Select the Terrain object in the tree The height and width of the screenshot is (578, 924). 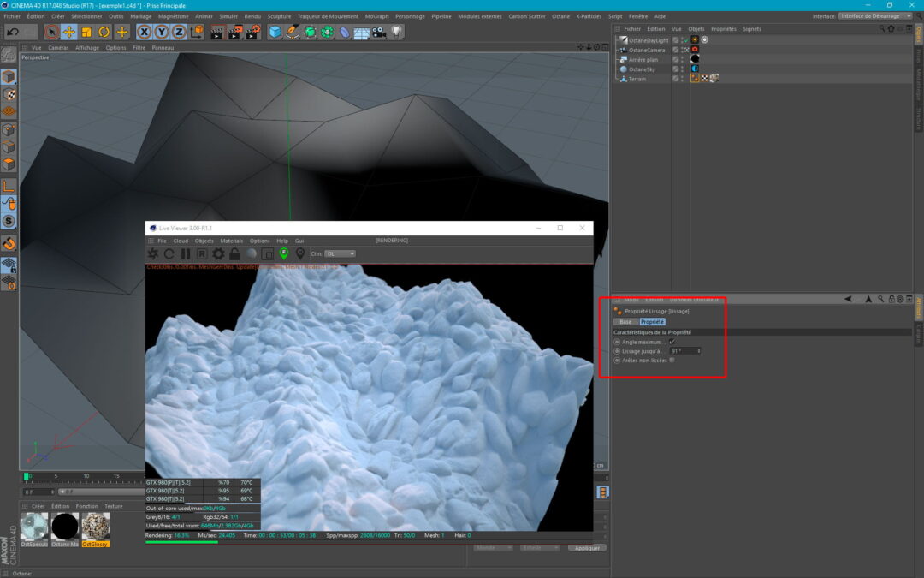(x=637, y=79)
